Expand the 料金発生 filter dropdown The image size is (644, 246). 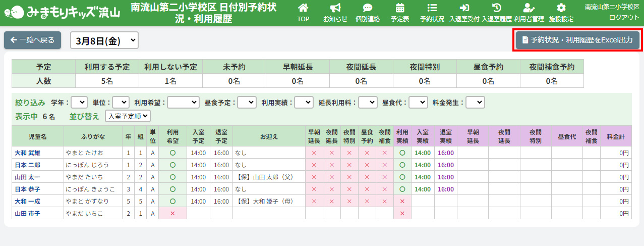click(475, 103)
